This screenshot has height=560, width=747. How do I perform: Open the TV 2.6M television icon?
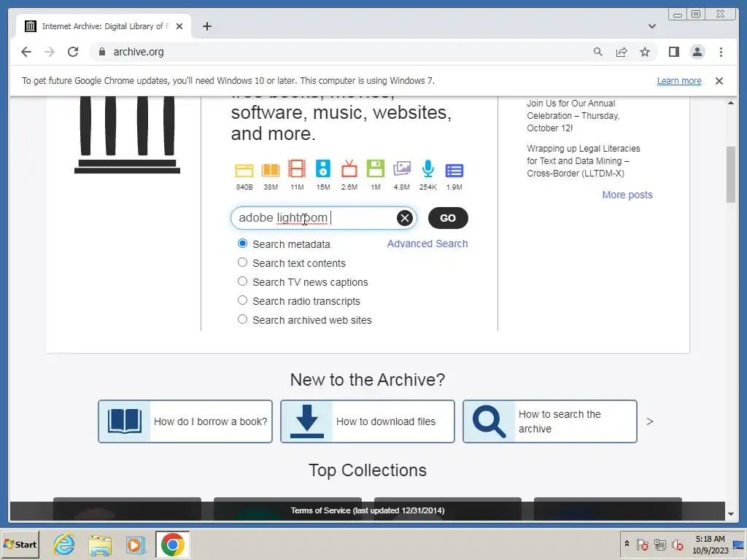349,169
